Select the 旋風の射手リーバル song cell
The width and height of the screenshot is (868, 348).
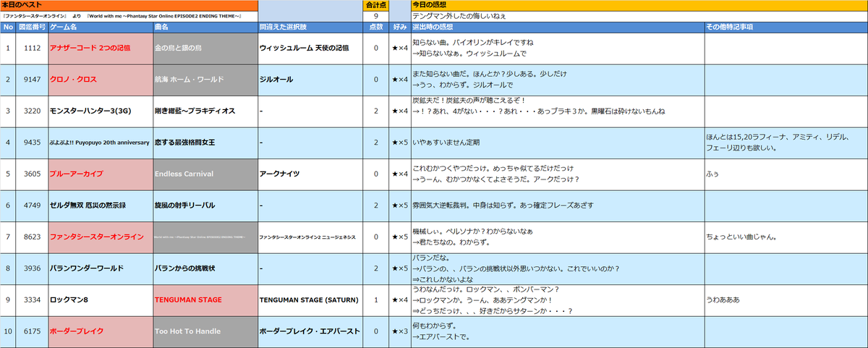[205, 205]
